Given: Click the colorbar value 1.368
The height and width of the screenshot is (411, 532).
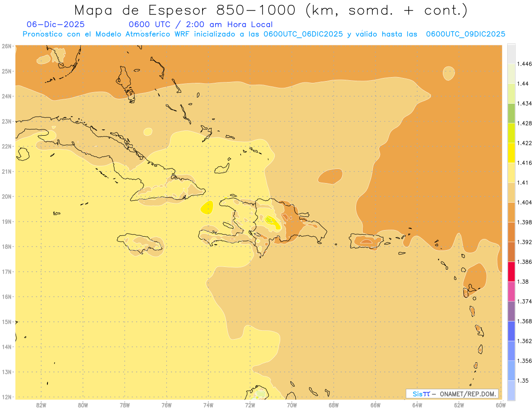Looking at the screenshot, I should [524, 321].
